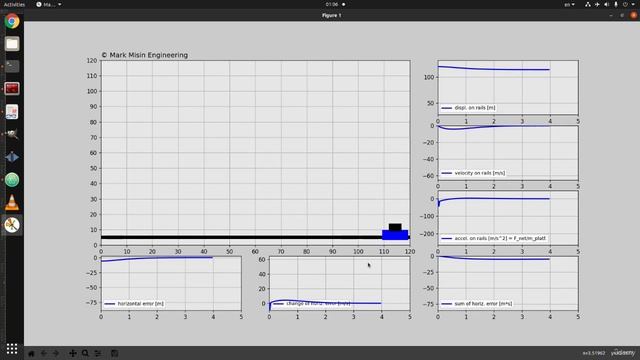This screenshot has width=640, height=360.
Task: Launch VLC media player from the dock
Action: tap(12, 202)
